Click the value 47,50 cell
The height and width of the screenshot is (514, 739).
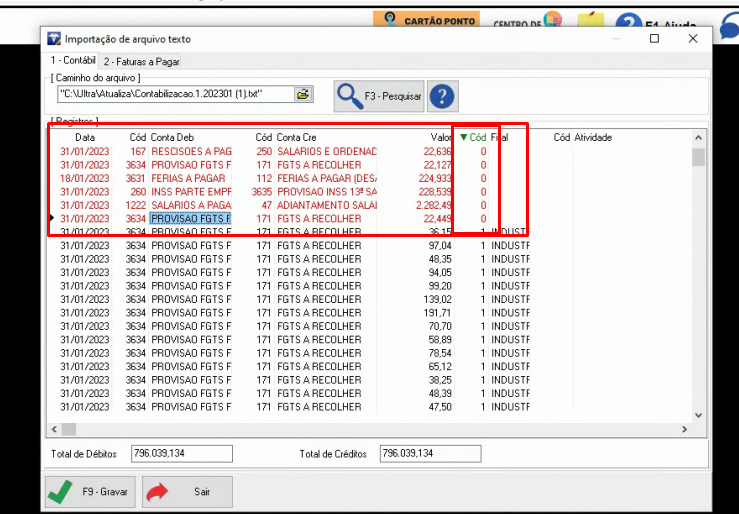[440, 407]
